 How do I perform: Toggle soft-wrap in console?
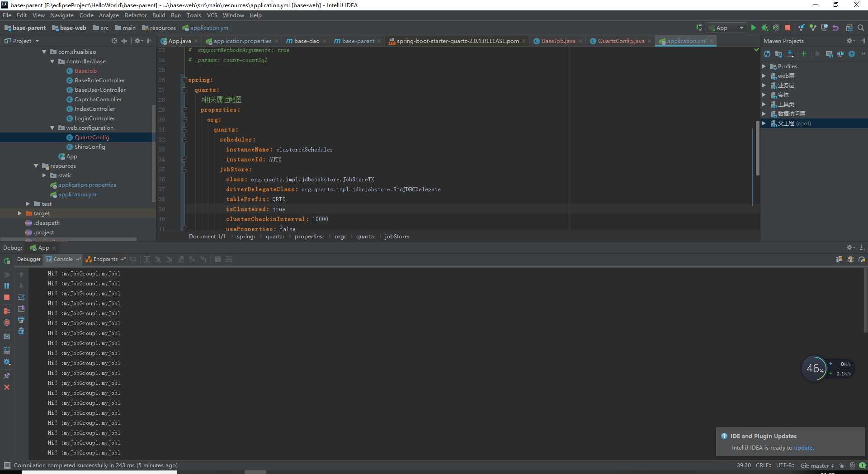click(21, 297)
